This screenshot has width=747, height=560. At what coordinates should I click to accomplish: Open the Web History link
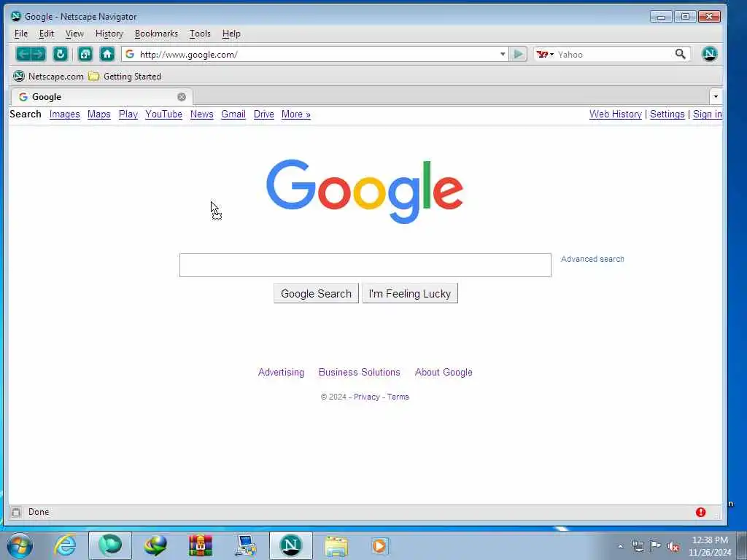tap(616, 114)
